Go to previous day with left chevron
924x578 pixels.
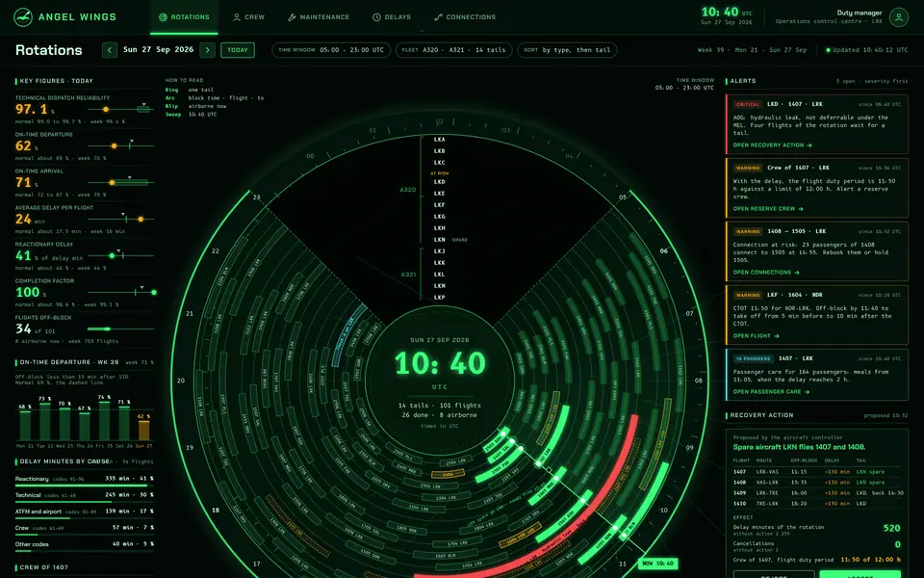110,50
